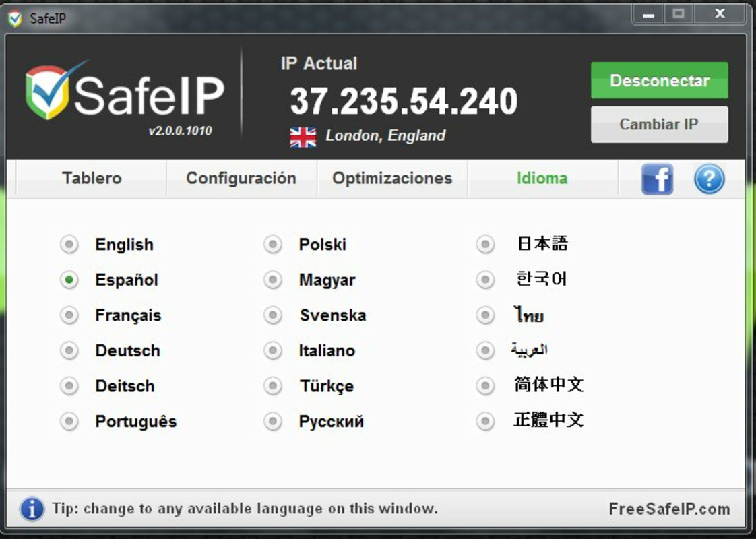Select Thai ไทย language option
756x539 pixels.
pyautogui.click(x=485, y=315)
